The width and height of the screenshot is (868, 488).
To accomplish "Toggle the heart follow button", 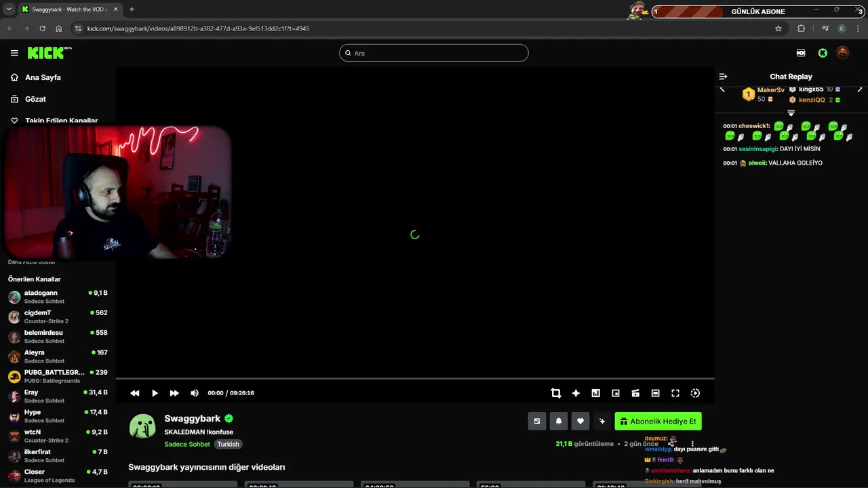I will (580, 421).
